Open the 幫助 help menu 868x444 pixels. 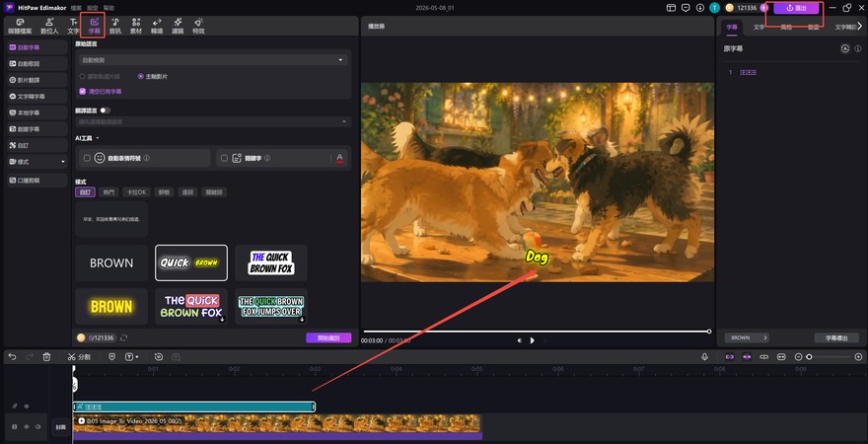(x=109, y=8)
